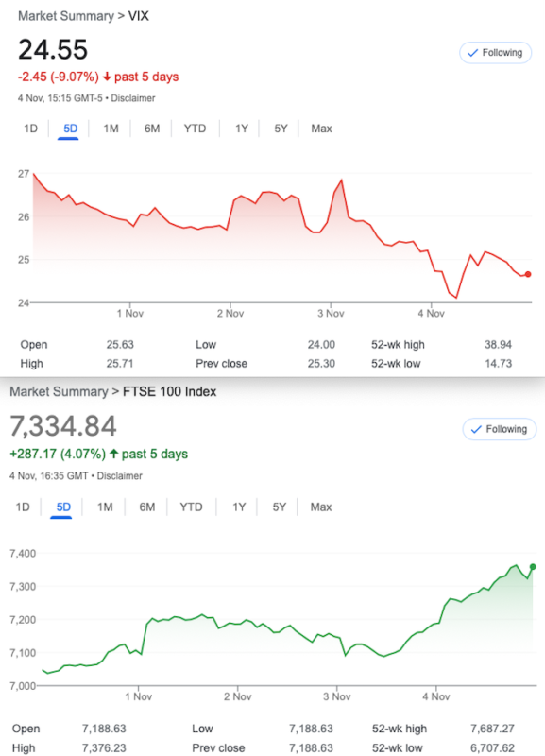Click the VIX Open value 25.63
This screenshot has height=756, width=545.
120,345
